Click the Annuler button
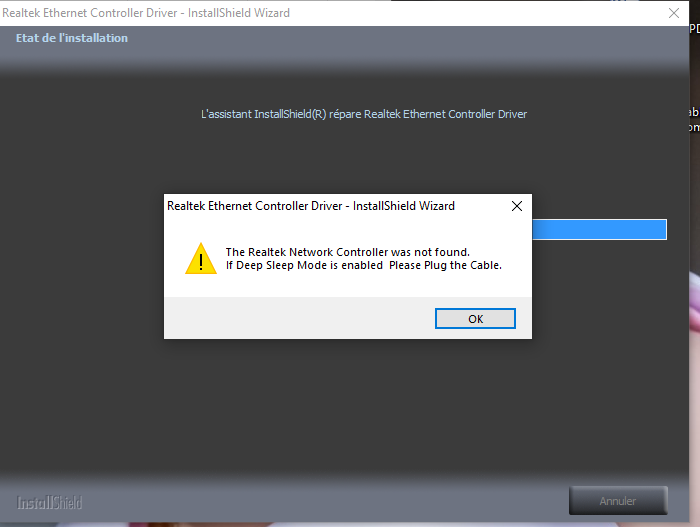Screen dimensions: 700x527 [618, 501]
